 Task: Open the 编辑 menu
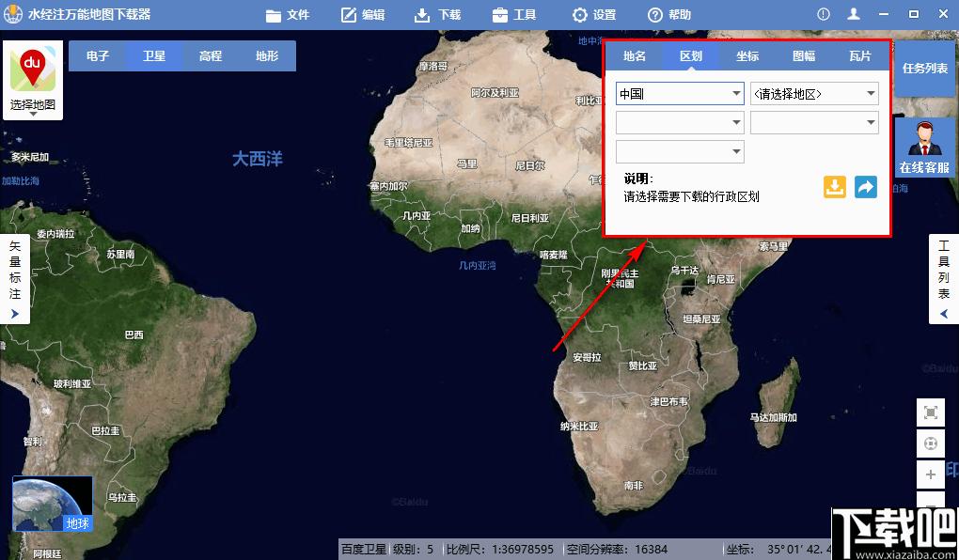363,15
